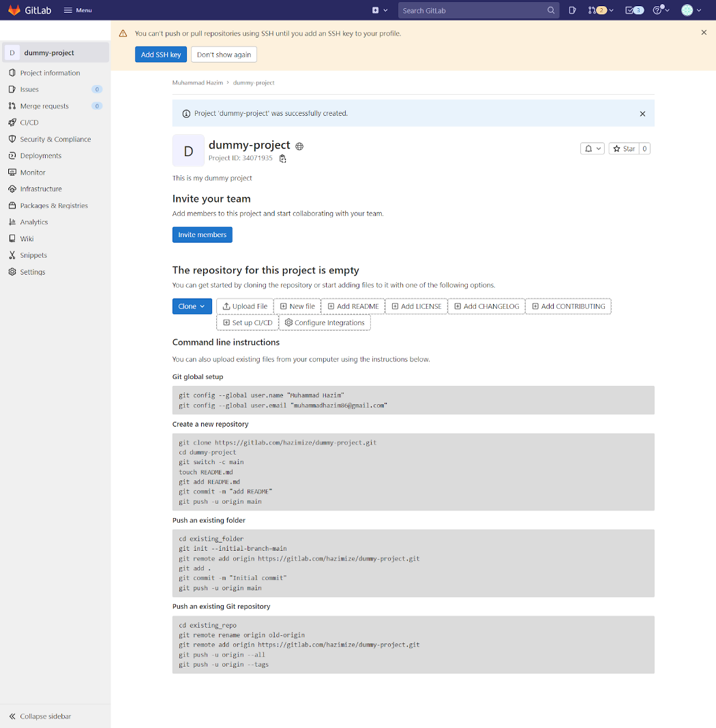The width and height of the screenshot is (716, 728).
Task: Open the merge requests list from the top bar
Action: 596,10
